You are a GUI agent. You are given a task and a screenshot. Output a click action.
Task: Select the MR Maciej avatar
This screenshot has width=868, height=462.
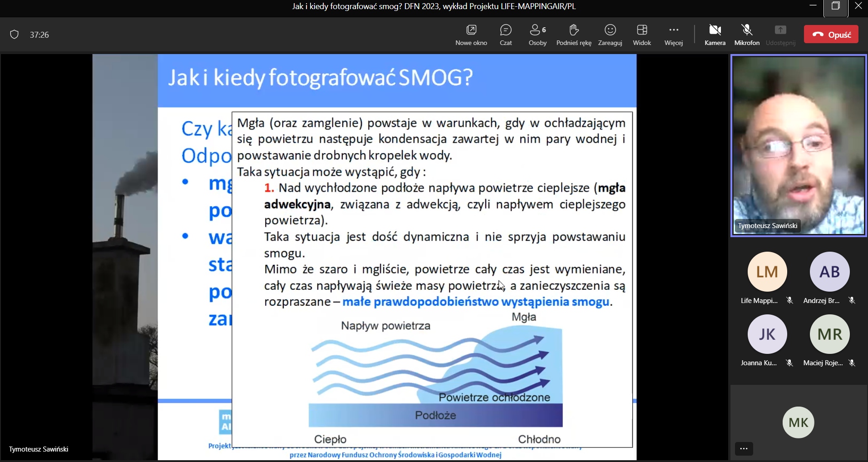pos(829,334)
